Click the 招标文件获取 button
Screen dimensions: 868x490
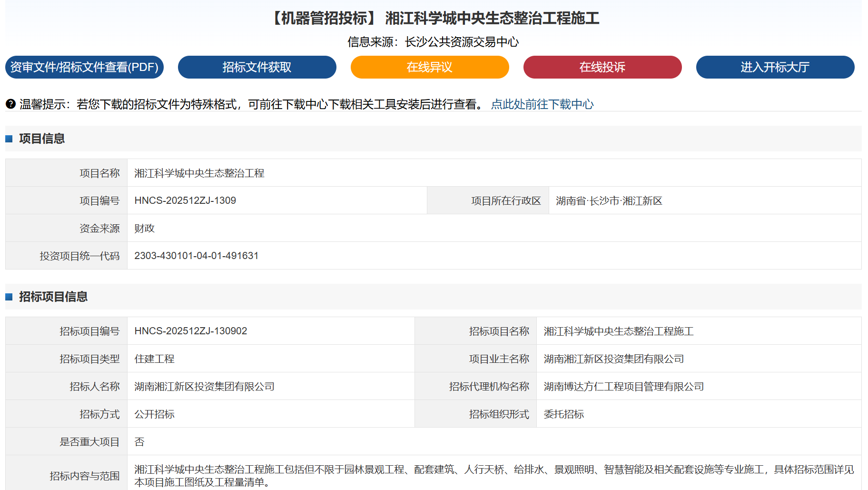pos(257,67)
